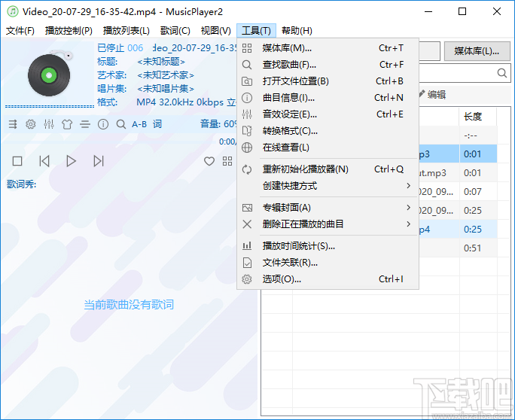This screenshot has height=420, width=515.
Task: Select playlist row ending in ut.mp3
Action: pos(459,172)
